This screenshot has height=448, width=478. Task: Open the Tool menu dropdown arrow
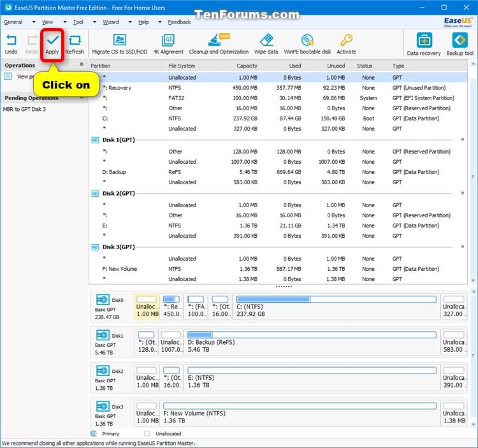[x=95, y=22]
